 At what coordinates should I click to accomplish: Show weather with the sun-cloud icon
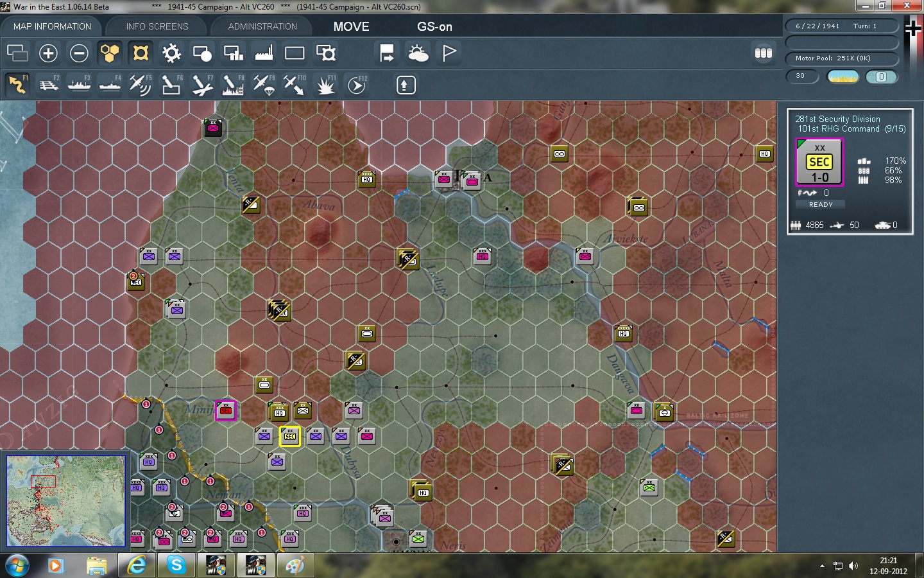pyautogui.click(x=418, y=53)
